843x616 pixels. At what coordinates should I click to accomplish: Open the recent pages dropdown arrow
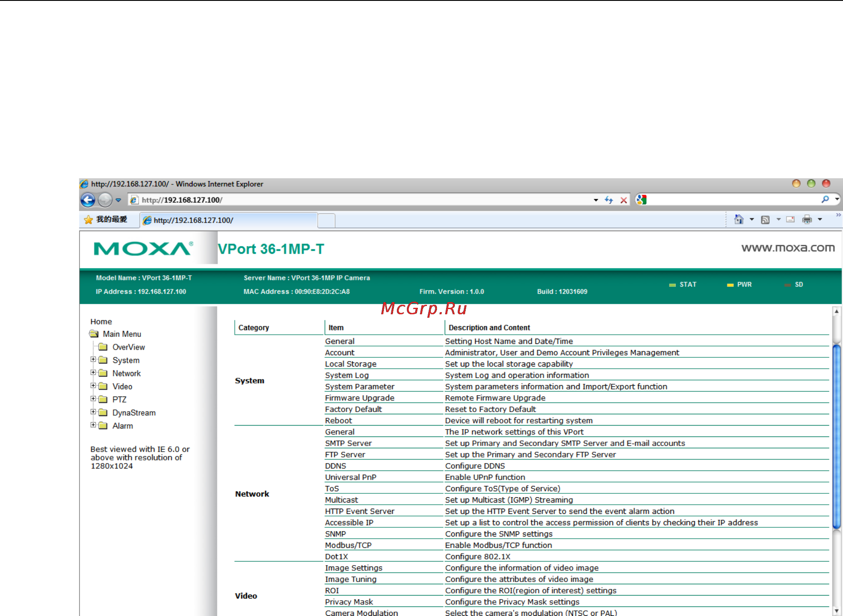[118, 200]
